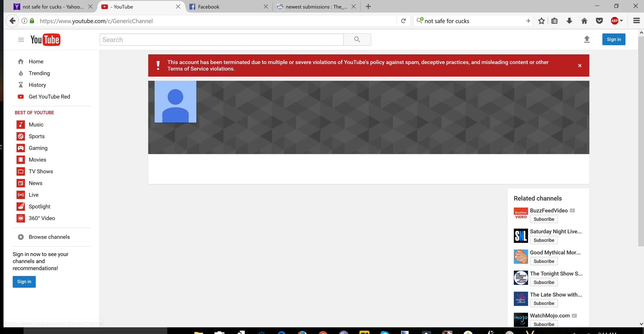Click the YouTube upload arrow icon
Screen dimensions: 644x334
click(587, 39)
